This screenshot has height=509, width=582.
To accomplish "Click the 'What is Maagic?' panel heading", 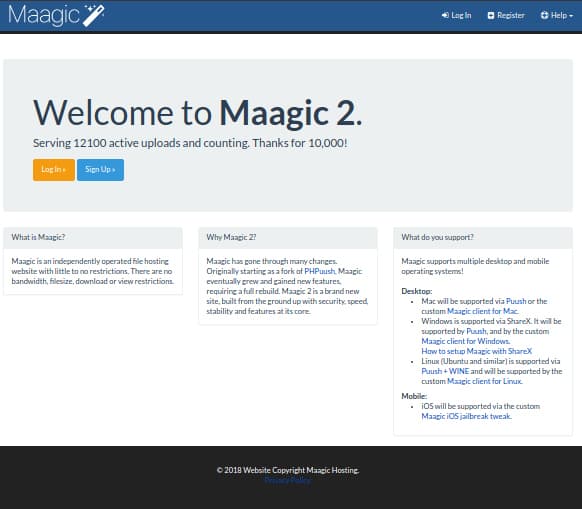I will click(x=38, y=237).
